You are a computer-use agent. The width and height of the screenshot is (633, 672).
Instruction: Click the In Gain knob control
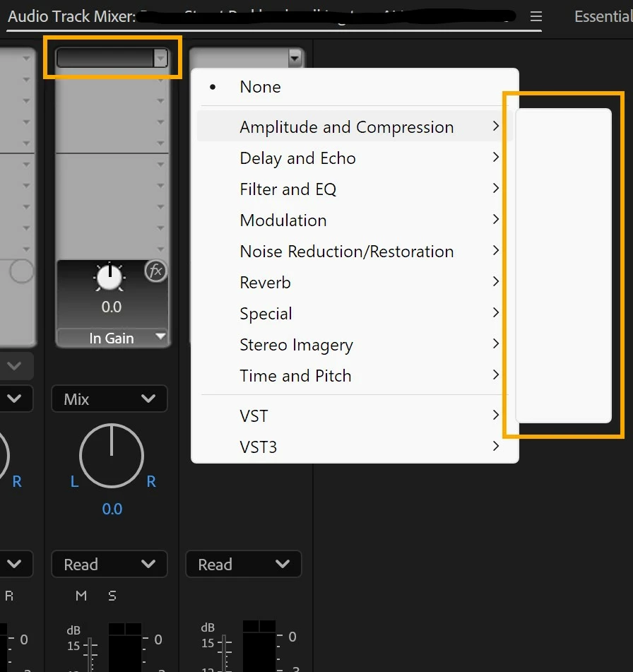[110, 277]
